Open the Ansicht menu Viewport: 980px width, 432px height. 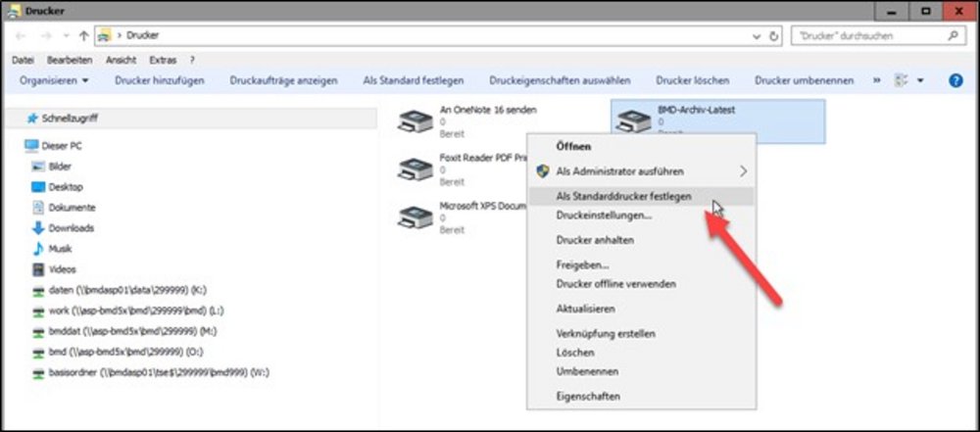coord(121,60)
